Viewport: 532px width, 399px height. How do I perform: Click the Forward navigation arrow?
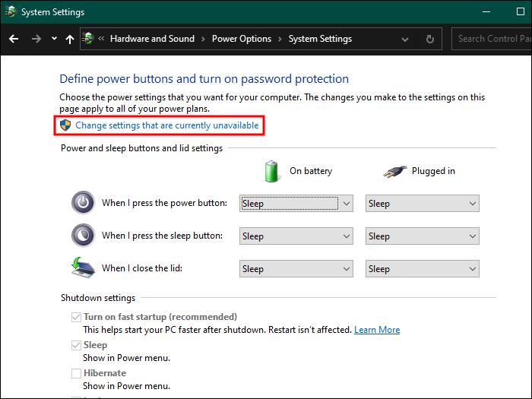tap(36, 39)
